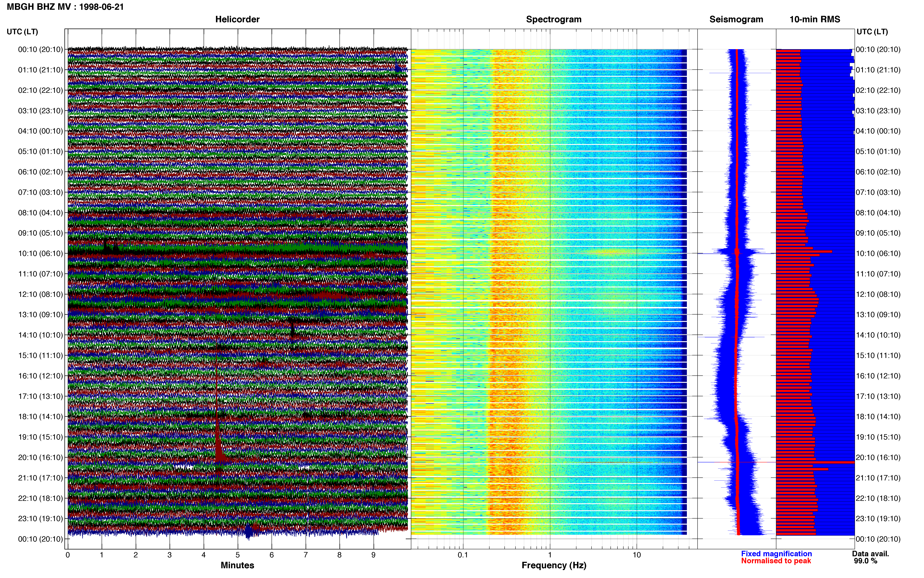The height and width of the screenshot is (578, 924).
Task: Click the 0.1 tick on Frequency axis
Action: click(x=463, y=555)
